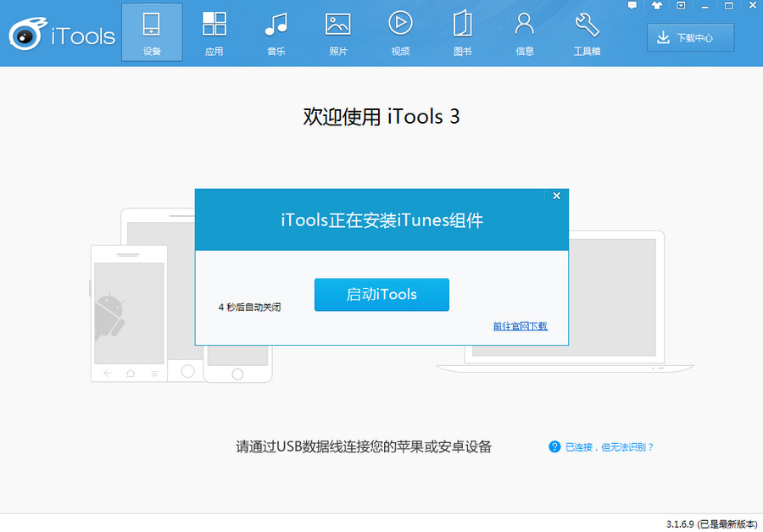Click the 启动iTools button

coord(381,295)
